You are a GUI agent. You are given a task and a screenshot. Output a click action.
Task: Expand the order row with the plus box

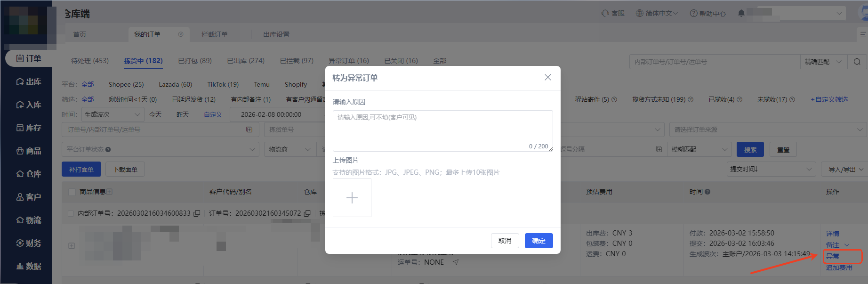pyautogui.click(x=72, y=245)
